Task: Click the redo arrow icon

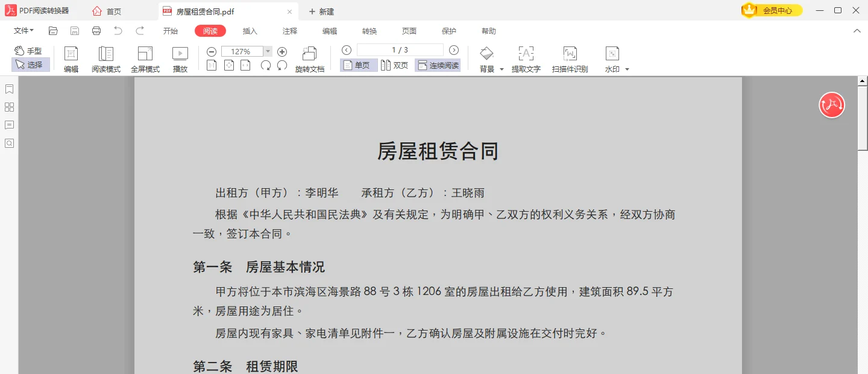Action: tap(140, 31)
